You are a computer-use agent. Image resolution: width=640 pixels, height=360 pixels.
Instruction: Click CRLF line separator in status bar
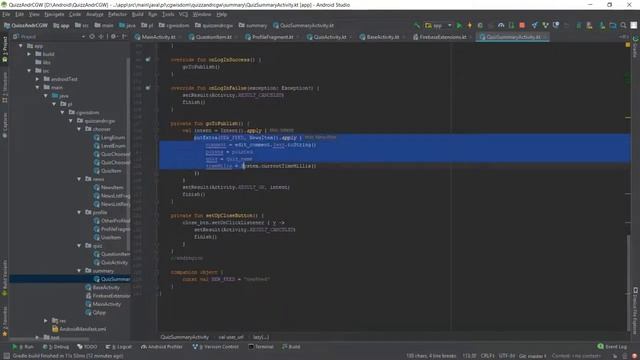pyautogui.click(x=487, y=356)
